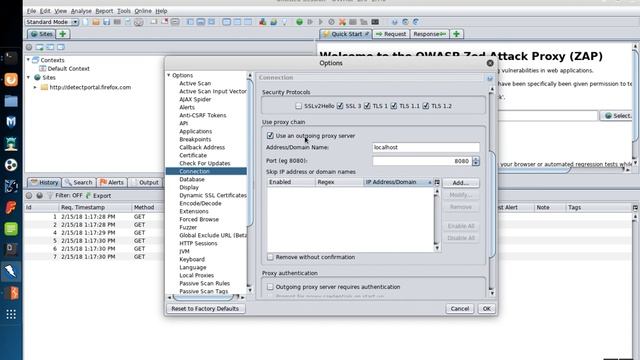This screenshot has width=640, height=360.
Task: Click the Step breakpoint toolbar icon
Action: point(310,22)
